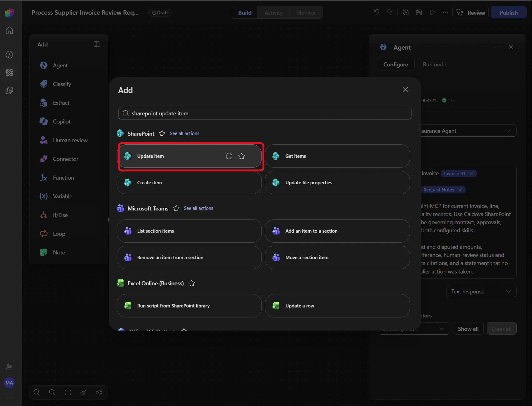
Task: Switch to the Monitor tab
Action: pos(306,12)
